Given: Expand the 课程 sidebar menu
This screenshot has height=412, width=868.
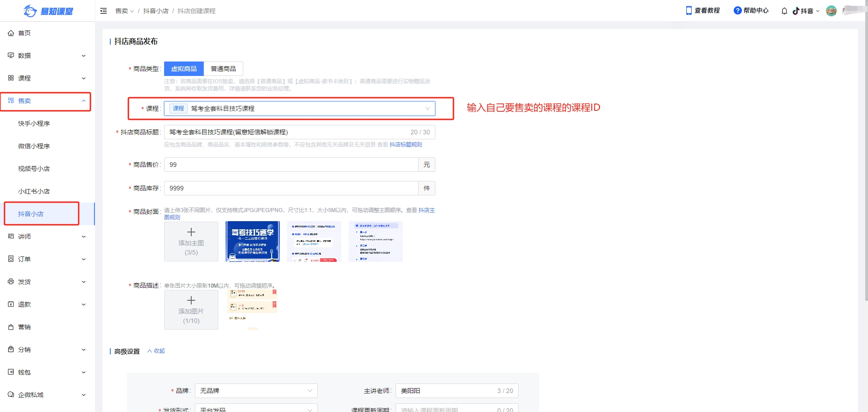Looking at the screenshot, I should [x=84, y=78].
